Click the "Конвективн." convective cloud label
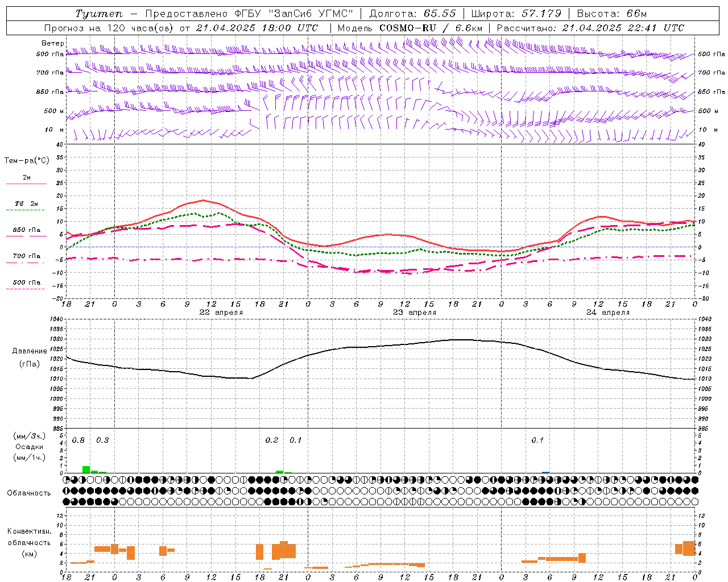 click(30, 531)
